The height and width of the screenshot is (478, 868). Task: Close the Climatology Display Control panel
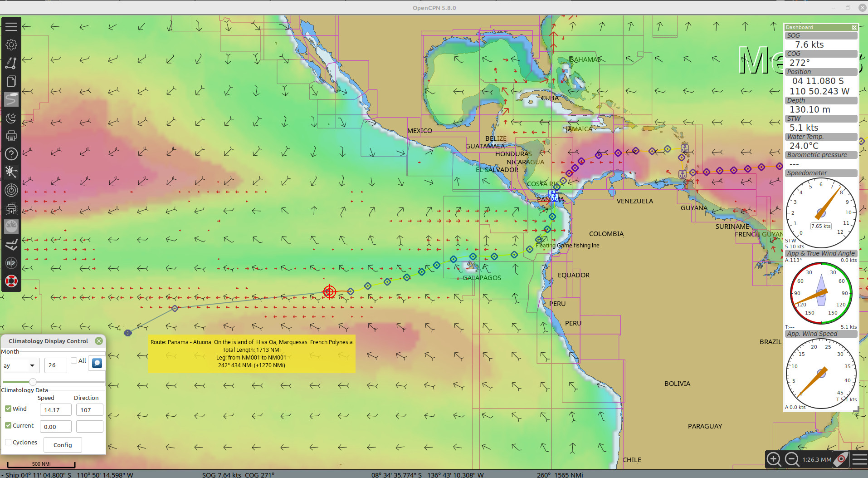[x=99, y=341]
